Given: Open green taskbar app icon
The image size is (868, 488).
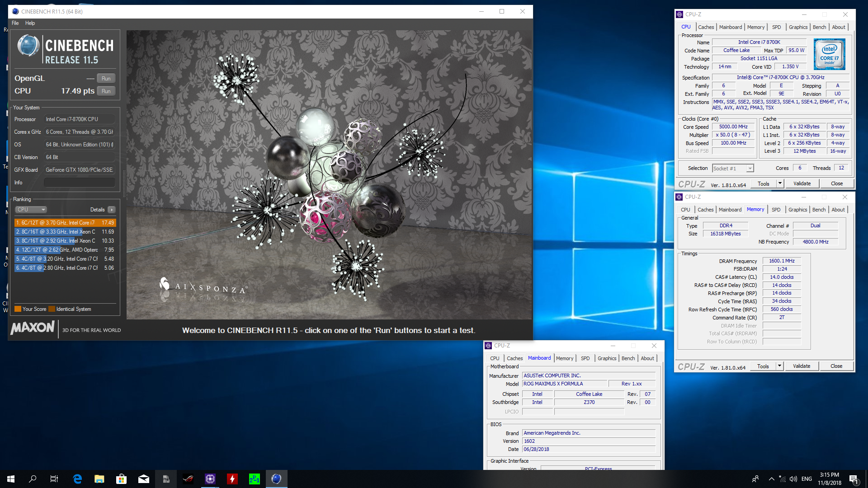Looking at the screenshot, I should coord(255,479).
